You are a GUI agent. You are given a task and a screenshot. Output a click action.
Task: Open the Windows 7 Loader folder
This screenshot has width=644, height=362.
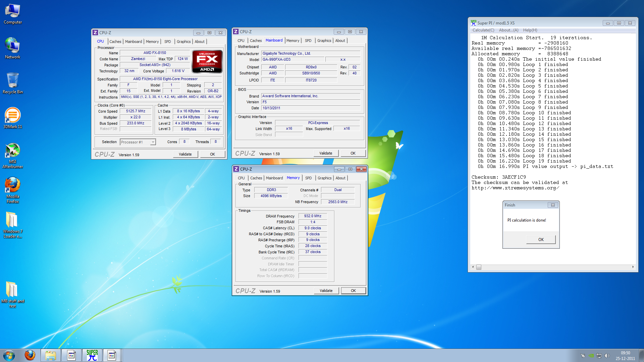(13, 225)
